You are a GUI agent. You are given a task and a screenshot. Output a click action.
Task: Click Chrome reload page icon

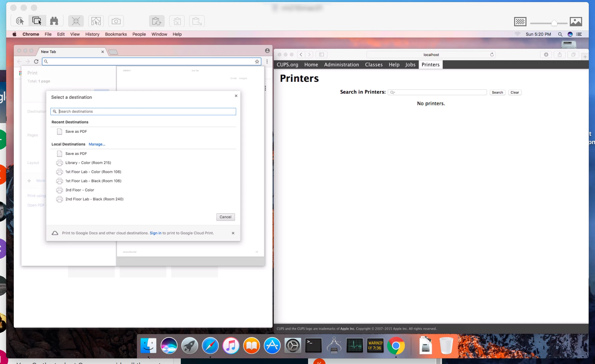[36, 62]
